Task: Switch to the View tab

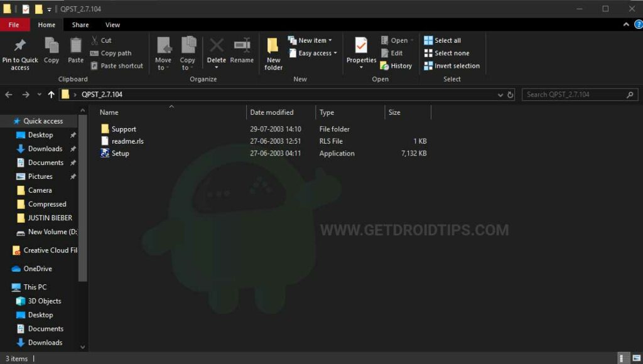Action: 113,24
